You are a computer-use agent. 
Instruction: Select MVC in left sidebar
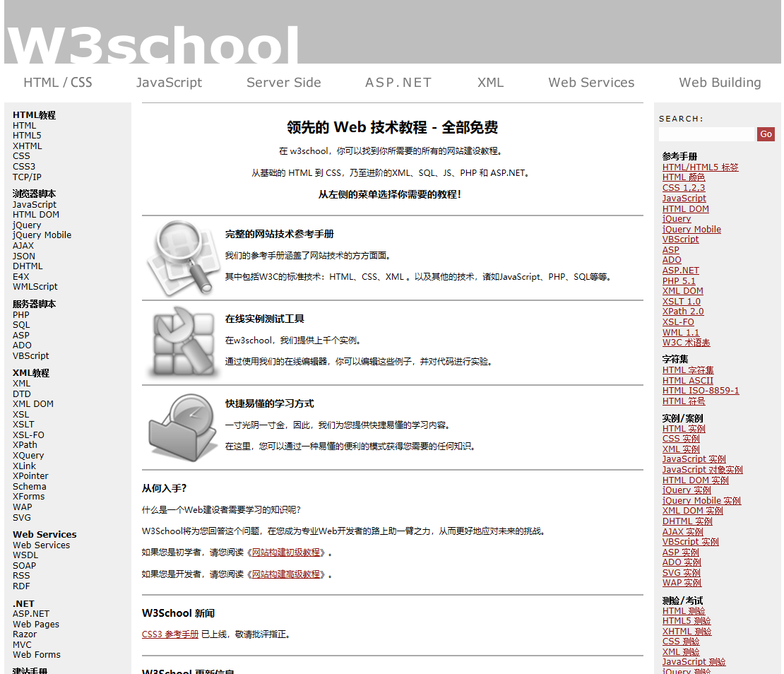(22, 645)
